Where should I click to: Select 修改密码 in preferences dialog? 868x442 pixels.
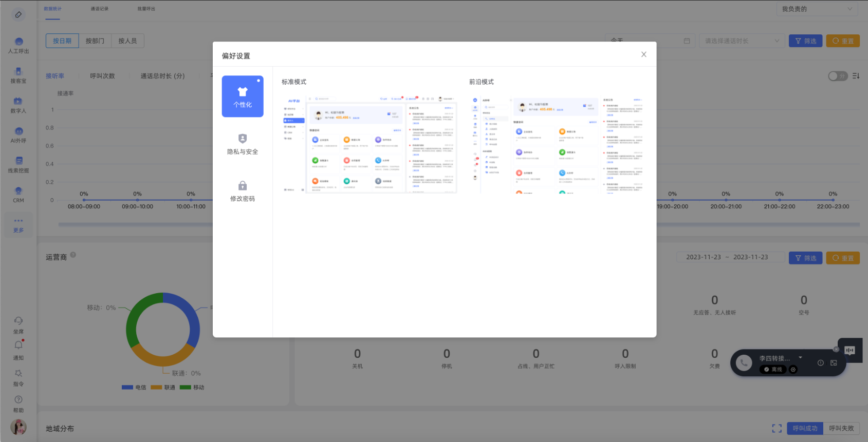(243, 191)
